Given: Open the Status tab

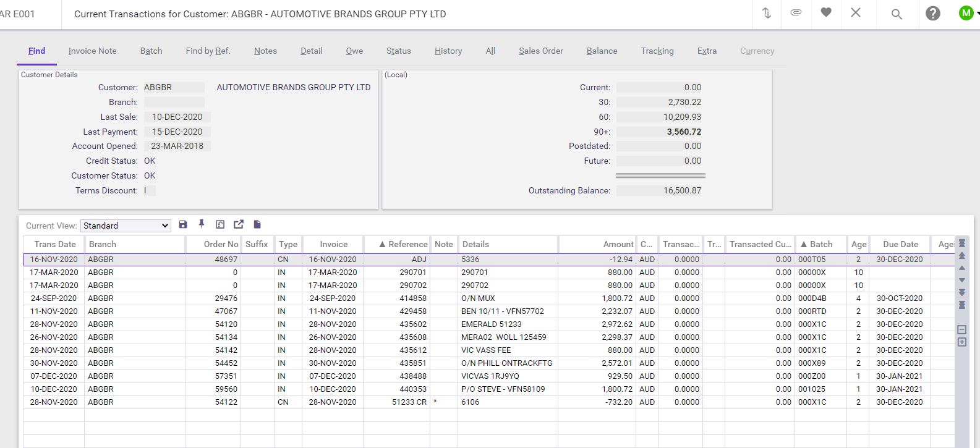Looking at the screenshot, I should (x=399, y=51).
